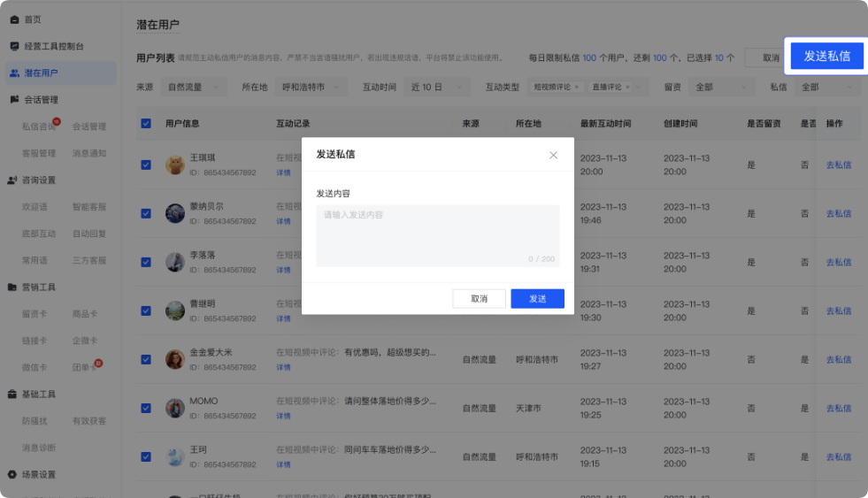
Task: Open 留资卡 under 营销工具
Action: [x=35, y=314]
